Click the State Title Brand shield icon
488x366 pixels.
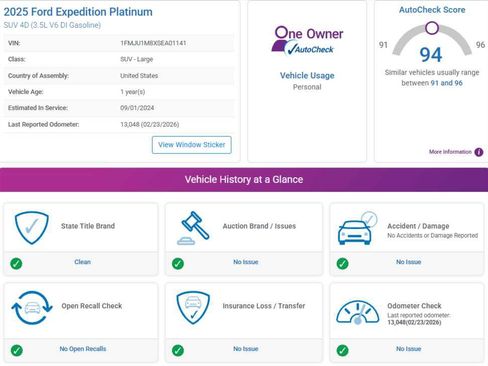click(32, 228)
